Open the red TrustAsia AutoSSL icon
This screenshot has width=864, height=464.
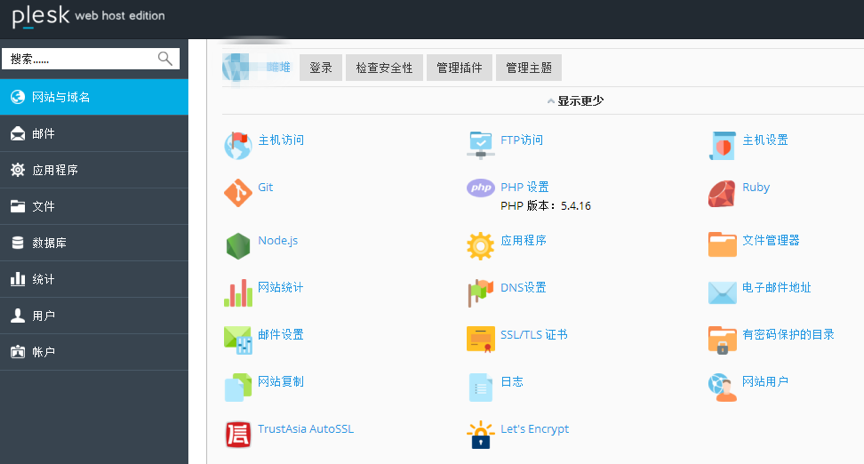click(x=238, y=434)
